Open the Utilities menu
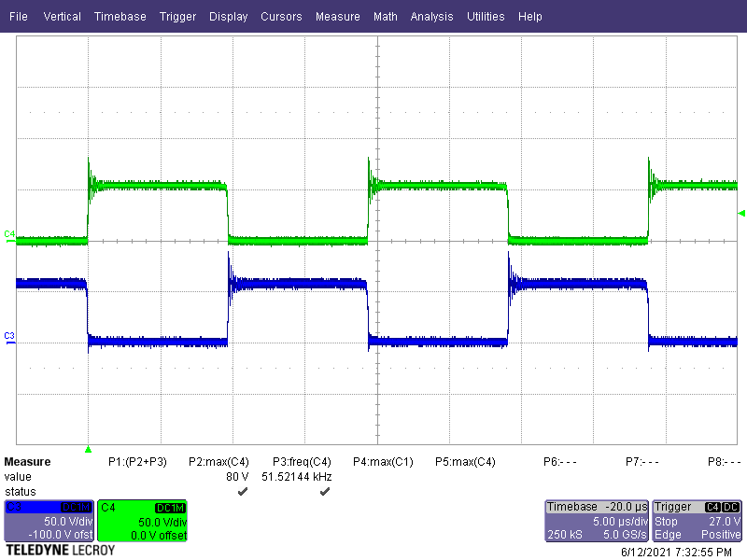This screenshot has width=747, height=560. (x=486, y=17)
